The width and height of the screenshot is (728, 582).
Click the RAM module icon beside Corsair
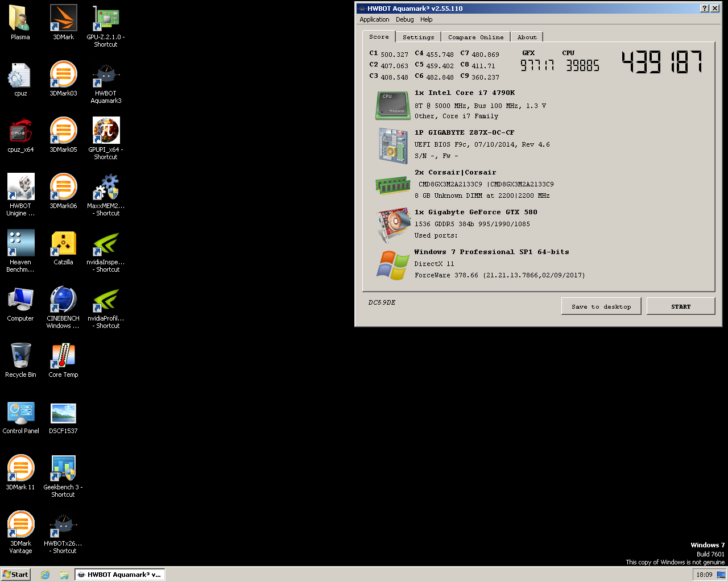[392, 185]
